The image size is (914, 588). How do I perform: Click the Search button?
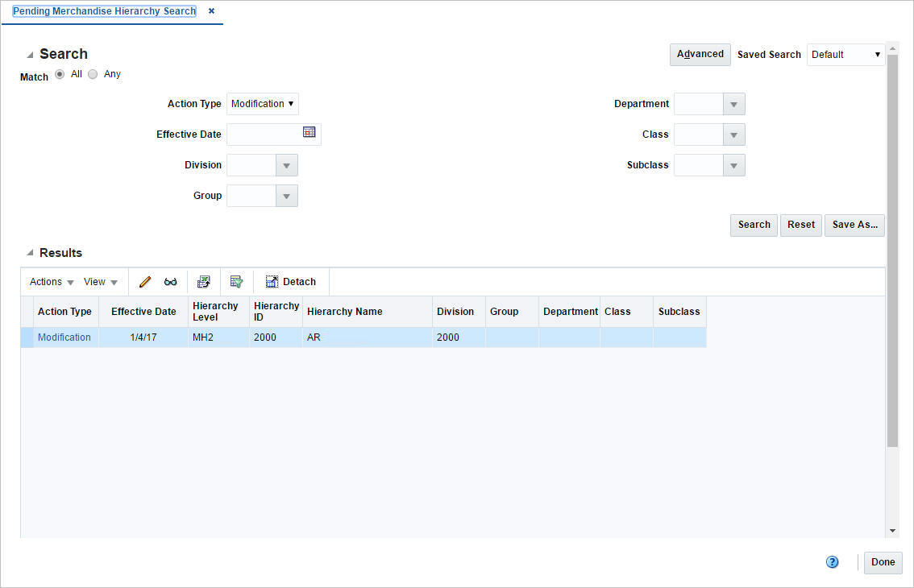tap(753, 225)
